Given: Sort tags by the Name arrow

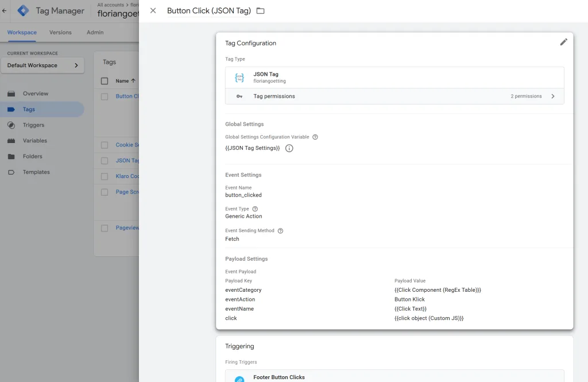Looking at the screenshot, I should (x=133, y=80).
